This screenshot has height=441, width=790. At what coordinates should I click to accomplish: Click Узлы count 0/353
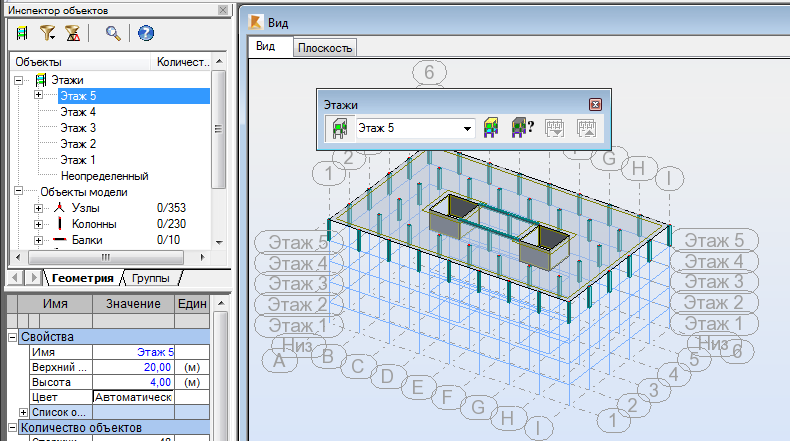point(171,208)
